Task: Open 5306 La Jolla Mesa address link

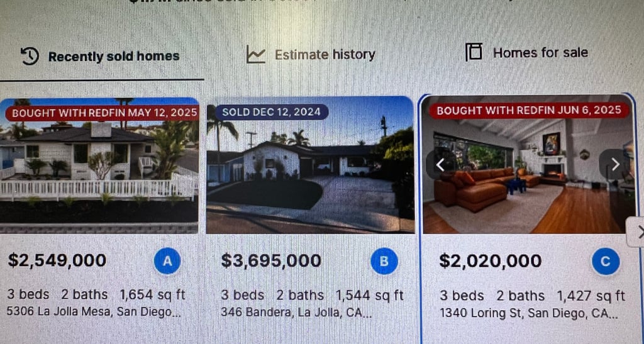Action: pos(94,311)
